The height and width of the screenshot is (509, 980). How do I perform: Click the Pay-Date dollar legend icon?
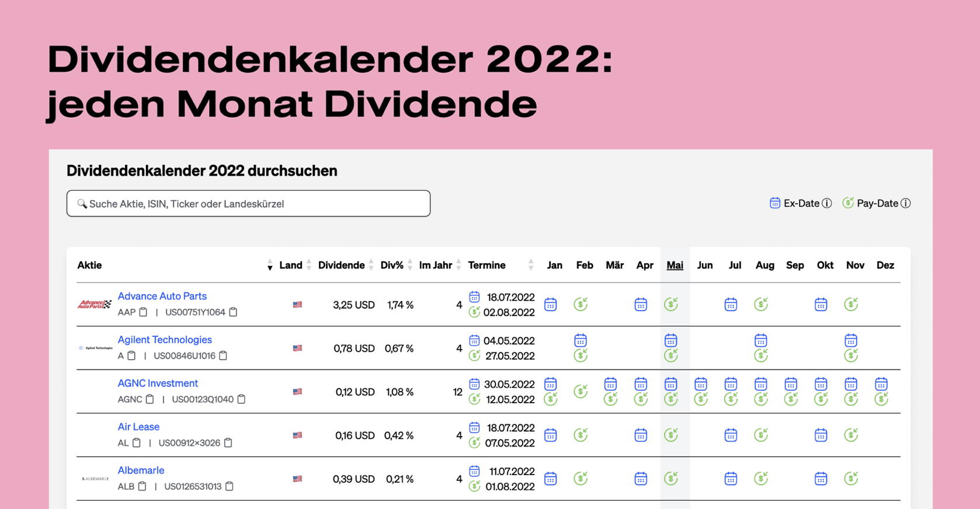coord(848,203)
